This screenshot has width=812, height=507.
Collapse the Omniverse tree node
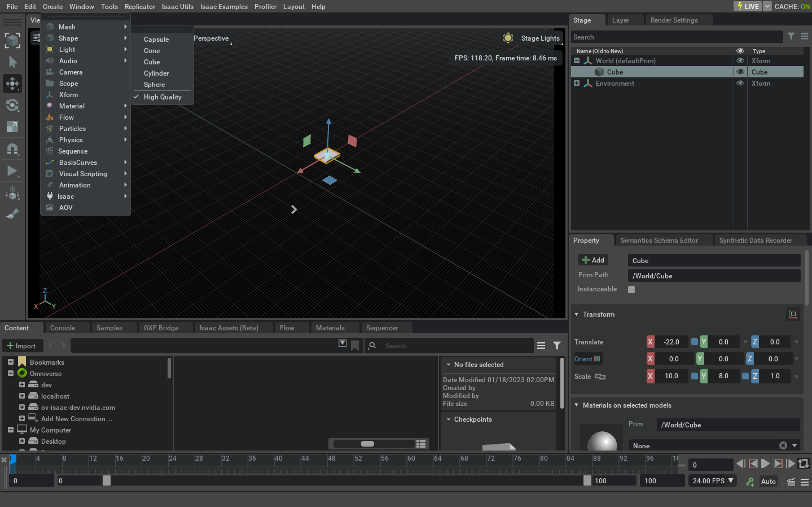(x=11, y=373)
